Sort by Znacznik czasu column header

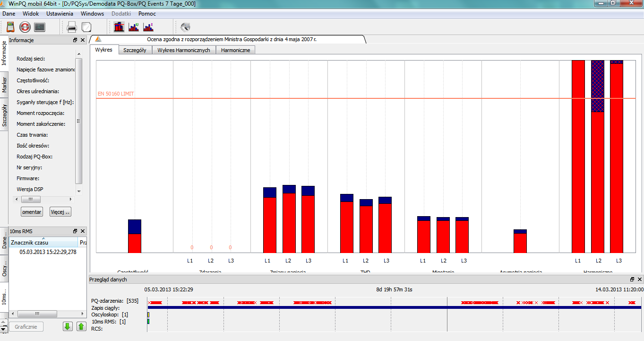[43, 242]
